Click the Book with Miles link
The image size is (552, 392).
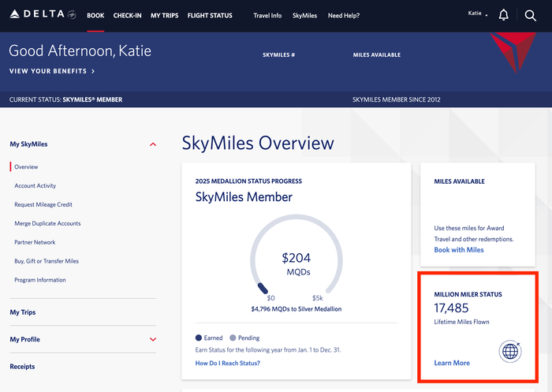(459, 250)
